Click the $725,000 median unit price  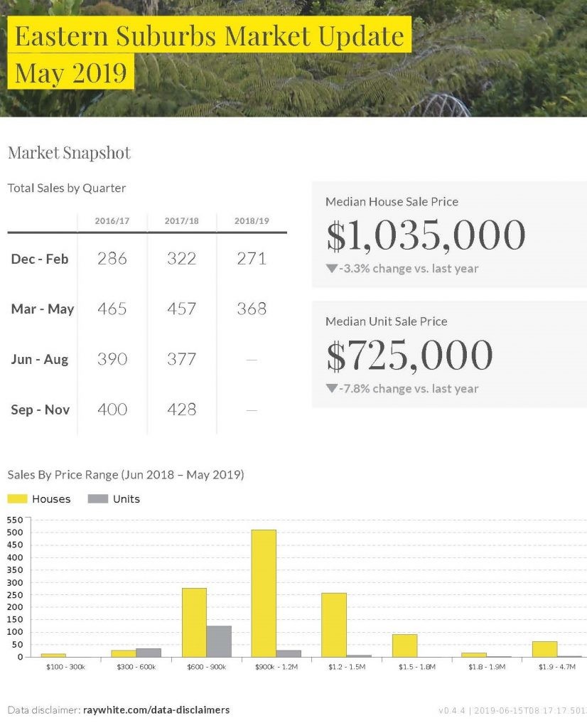[409, 355]
